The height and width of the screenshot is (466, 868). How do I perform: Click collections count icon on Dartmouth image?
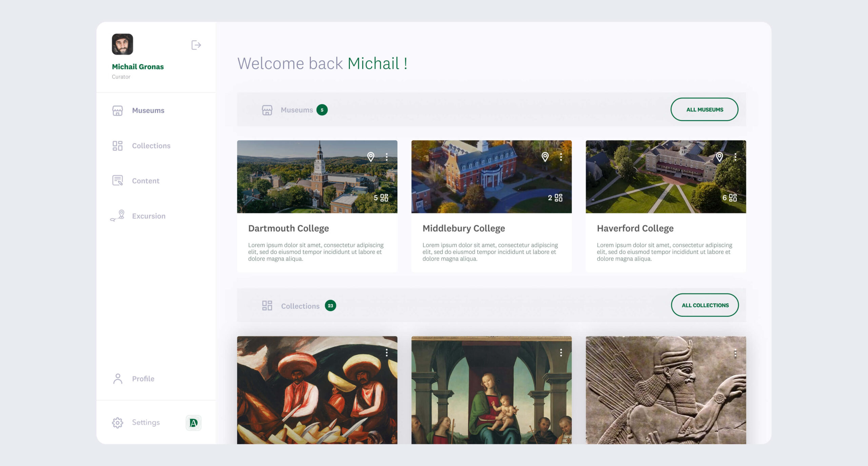(x=384, y=198)
